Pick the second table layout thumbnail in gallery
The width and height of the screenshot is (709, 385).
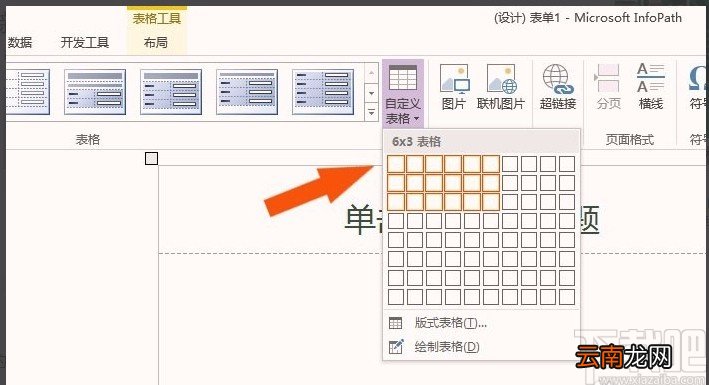click(95, 92)
